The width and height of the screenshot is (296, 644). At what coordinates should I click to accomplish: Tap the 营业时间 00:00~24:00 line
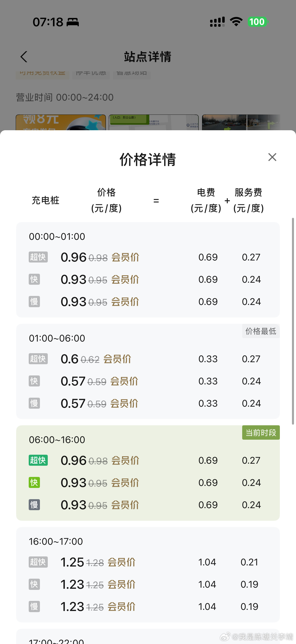point(65,97)
